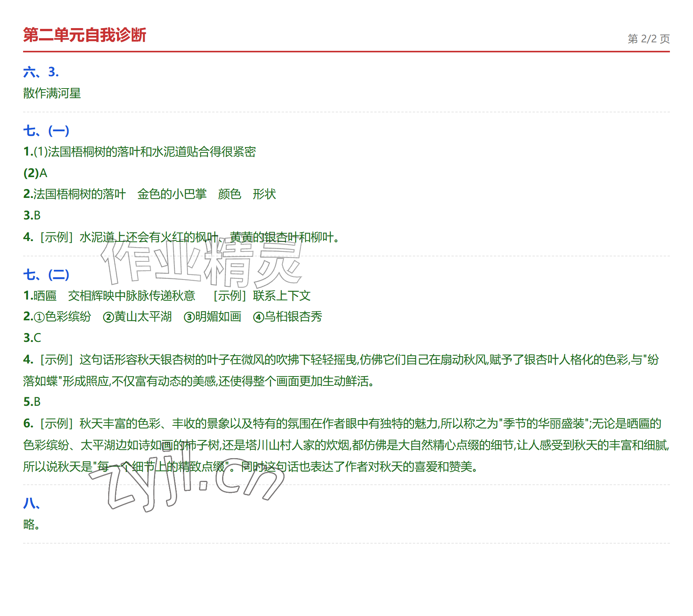693x616 pixels.
Task: Click the phrase 交相辉映中脉脉传递秋意
Action: 132,296
